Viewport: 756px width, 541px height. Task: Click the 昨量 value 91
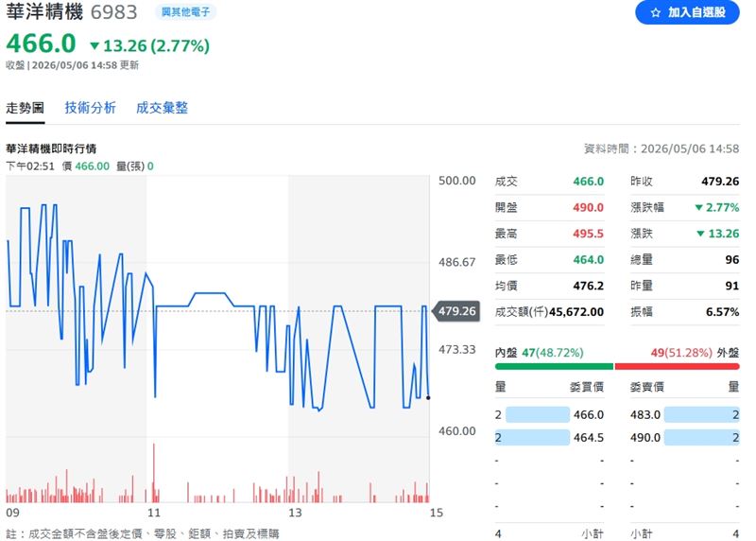[x=731, y=287]
